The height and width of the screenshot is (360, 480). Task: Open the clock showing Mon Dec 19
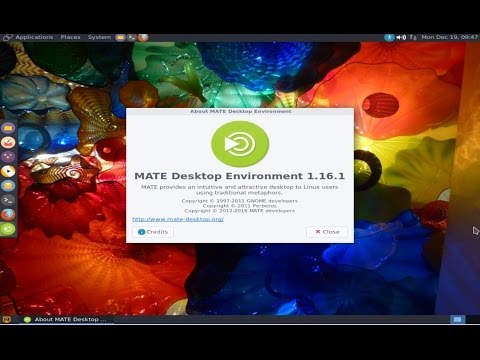tap(449, 37)
